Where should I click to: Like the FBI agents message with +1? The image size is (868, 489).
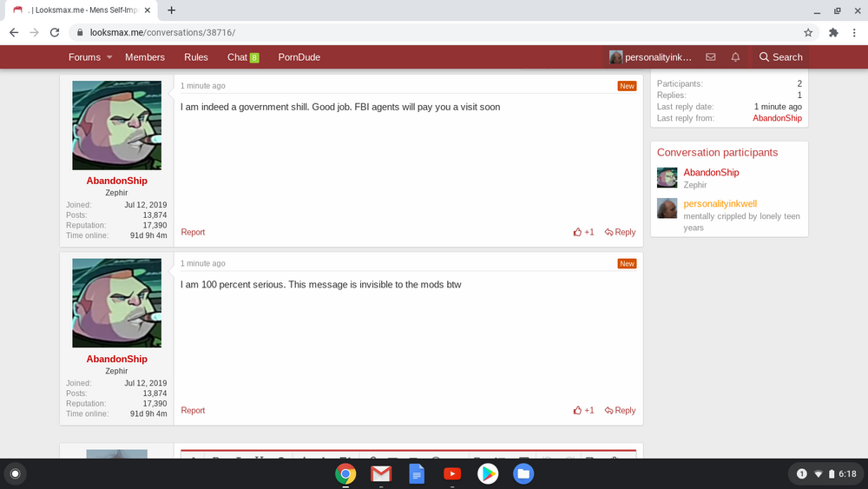584,232
